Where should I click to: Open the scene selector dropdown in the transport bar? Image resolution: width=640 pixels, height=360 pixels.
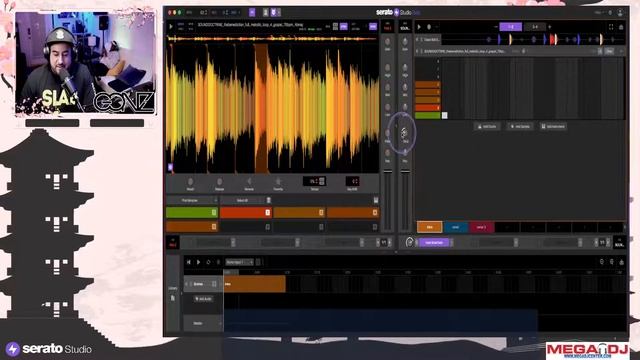tap(240, 262)
